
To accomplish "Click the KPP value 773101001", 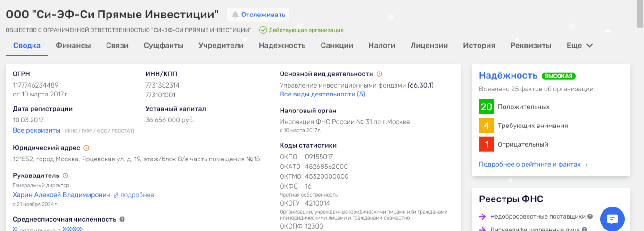I will (x=161, y=95).
